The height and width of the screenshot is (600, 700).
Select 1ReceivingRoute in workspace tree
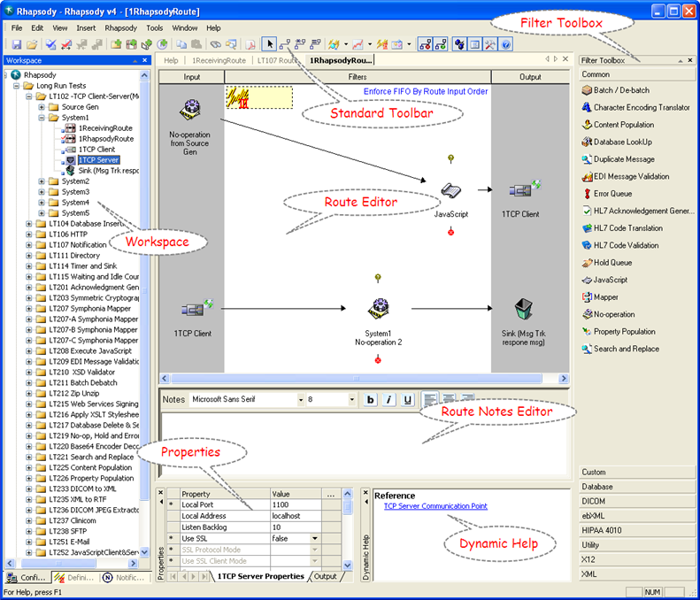point(105,128)
